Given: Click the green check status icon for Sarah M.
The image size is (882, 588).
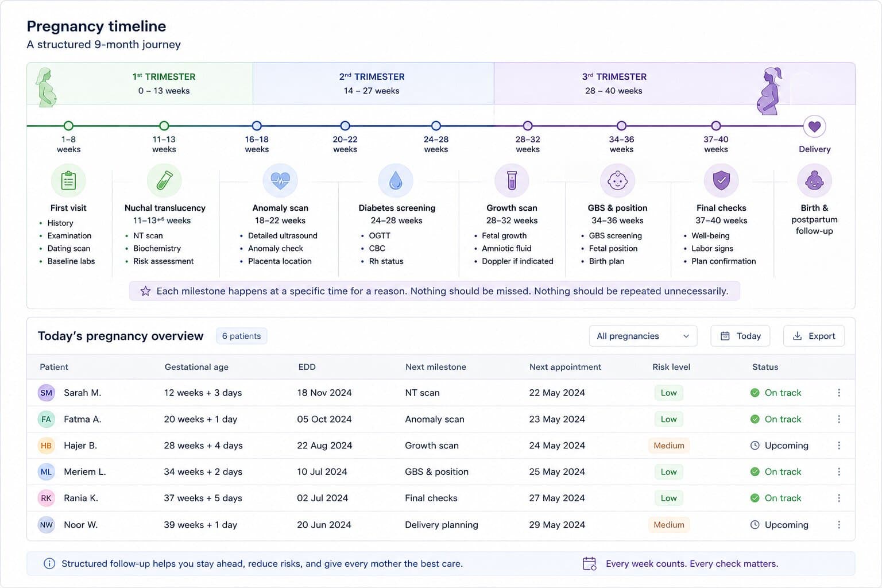Looking at the screenshot, I should 755,393.
